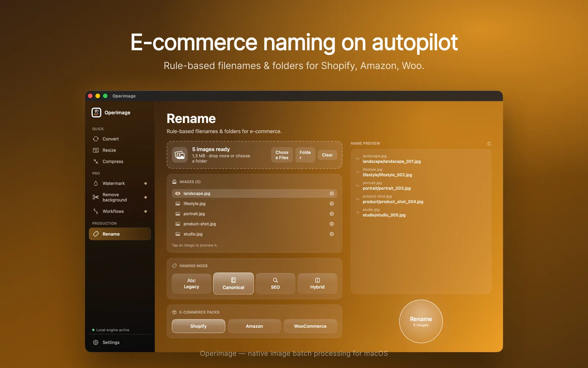Image resolution: width=588 pixels, height=368 pixels.
Task: Click the Local engine active status
Action: [111, 330]
